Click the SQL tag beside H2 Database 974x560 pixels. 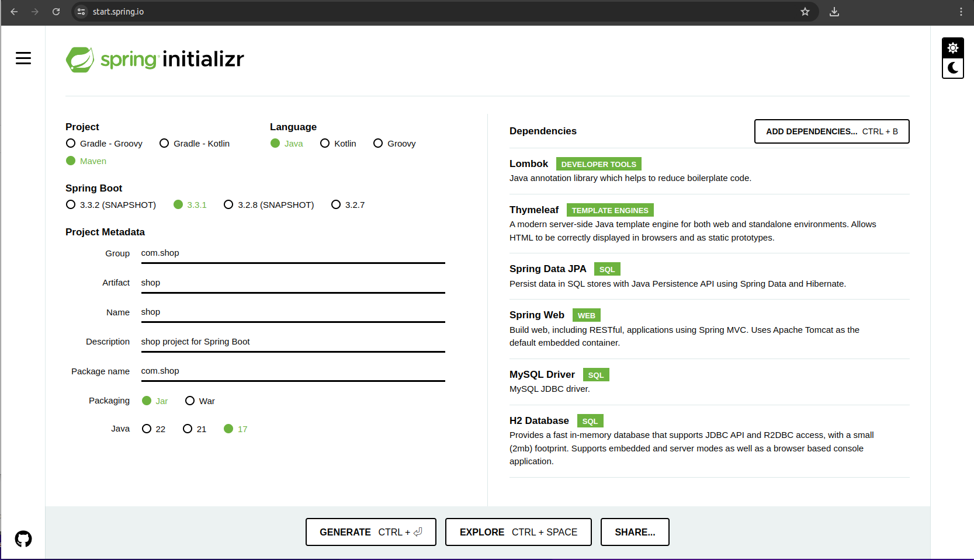(x=590, y=421)
